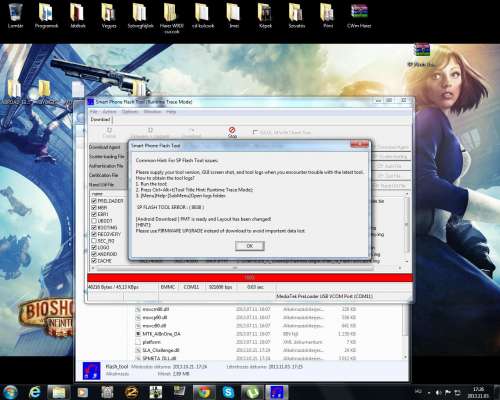Open the Action menu in Flash Tool
Viewport: 500px width, 400px height.
coord(109,112)
